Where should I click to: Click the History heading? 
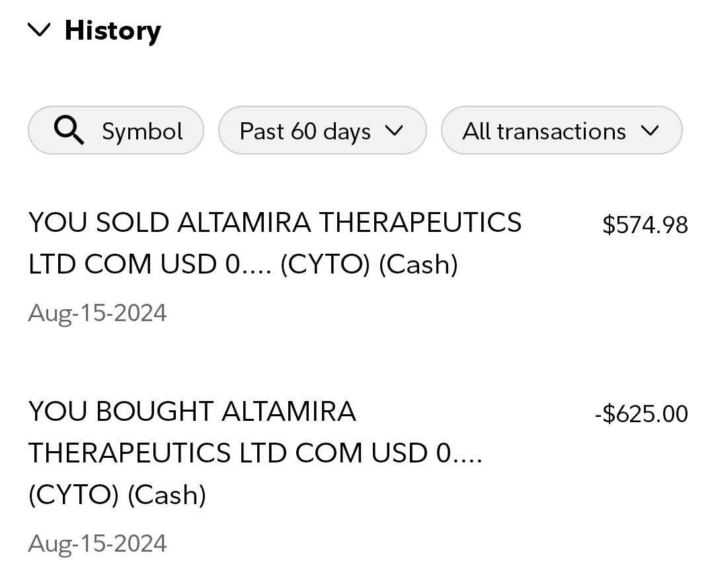[112, 30]
